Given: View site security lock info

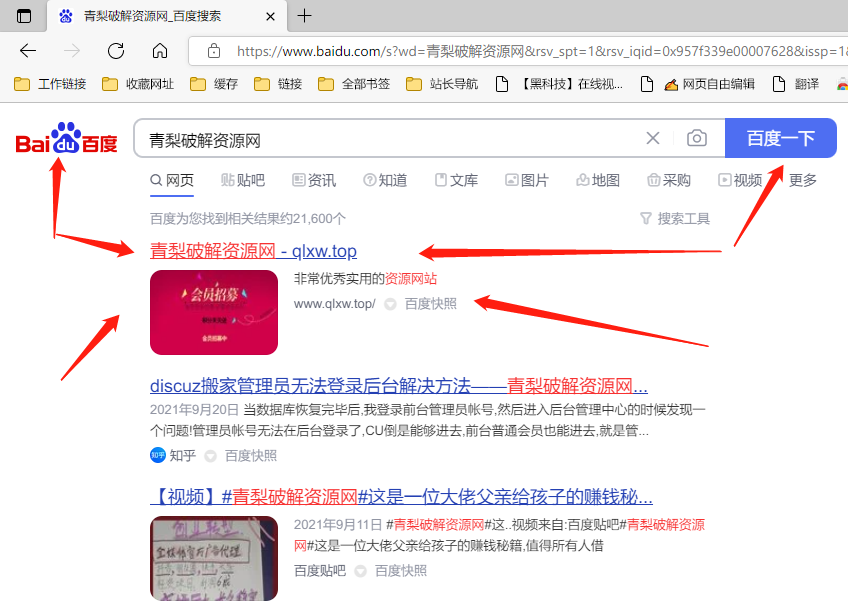Looking at the screenshot, I should 214,51.
